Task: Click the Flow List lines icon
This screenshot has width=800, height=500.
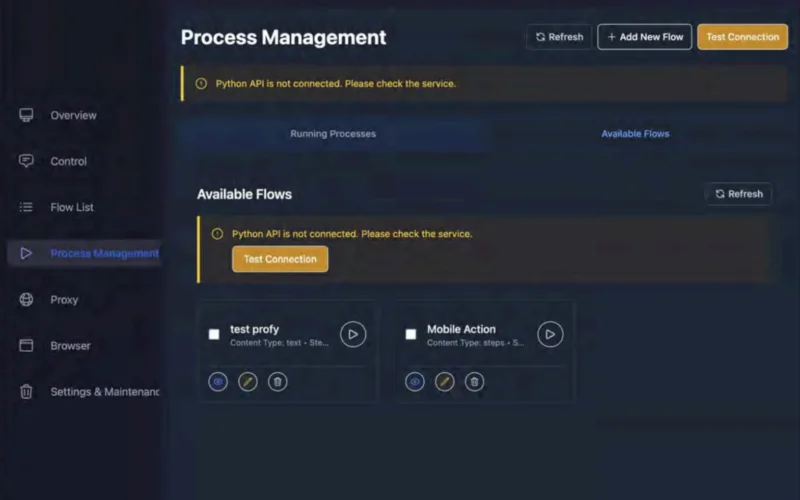Action: [x=26, y=207]
